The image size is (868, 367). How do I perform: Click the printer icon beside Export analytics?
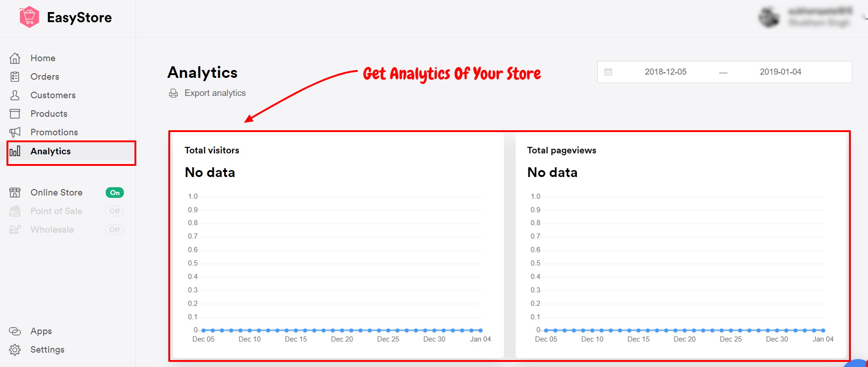click(173, 93)
